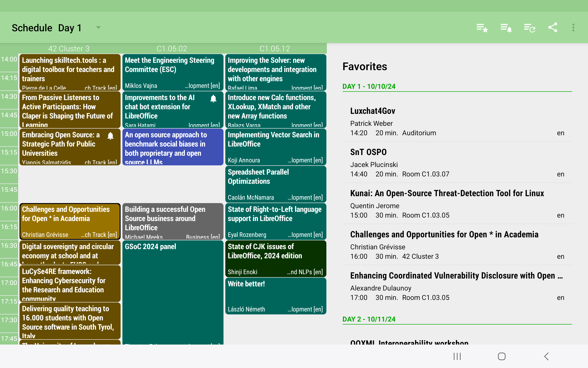Image resolution: width=588 pixels, height=368 pixels.
Task: Tap the Android home button
Action: pos(502,356)
